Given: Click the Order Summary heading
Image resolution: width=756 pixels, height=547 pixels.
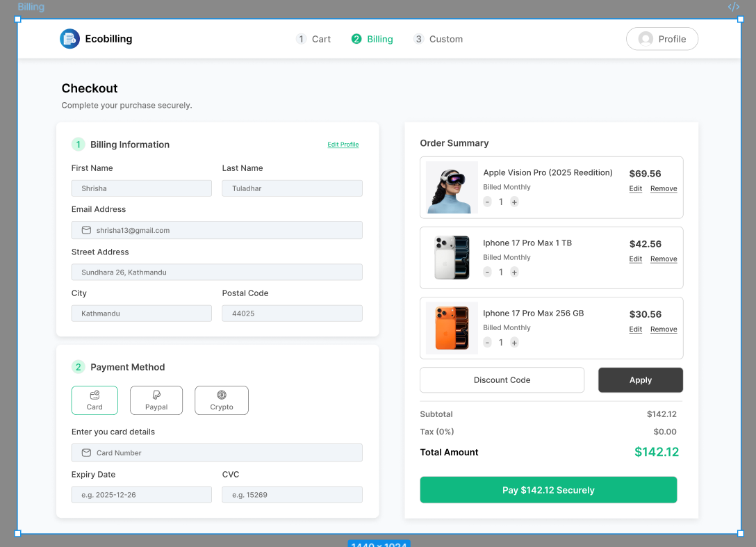Looking at the screenshot, I should coord(454,143).
